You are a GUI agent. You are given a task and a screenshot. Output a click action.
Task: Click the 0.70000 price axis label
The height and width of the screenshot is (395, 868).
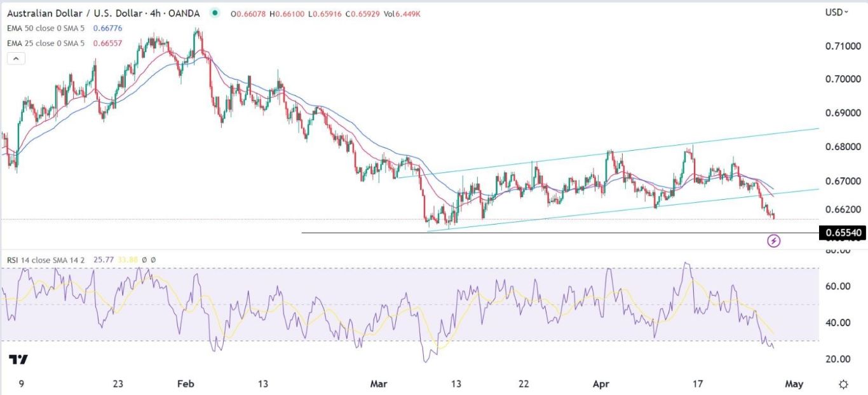tap(843, 80)
